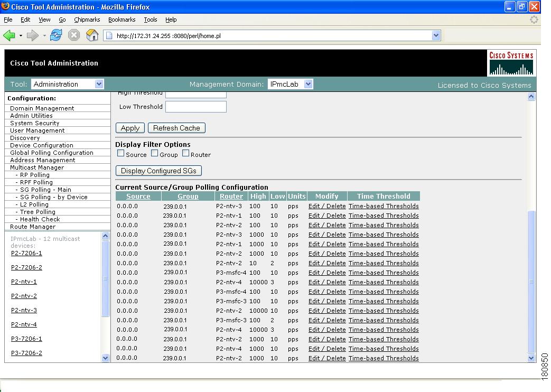Open Route Manager item
The height and width of the screenshot is (392, 551).
tap(33, 227)
